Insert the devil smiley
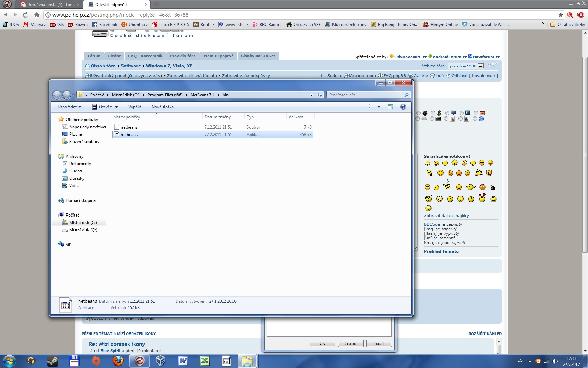Viewport: 588px width, 368px height. pos(489,173)
